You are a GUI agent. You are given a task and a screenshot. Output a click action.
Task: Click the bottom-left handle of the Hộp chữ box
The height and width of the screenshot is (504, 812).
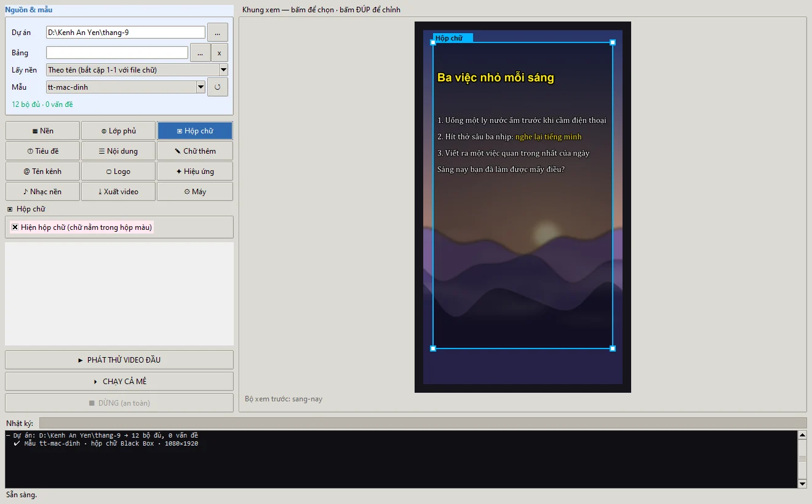point(433,348)
